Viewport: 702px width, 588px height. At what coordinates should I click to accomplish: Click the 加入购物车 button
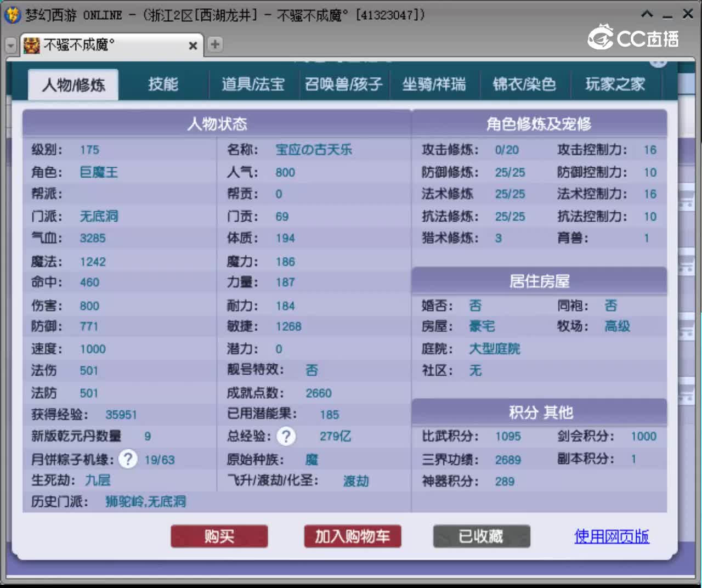353,536
